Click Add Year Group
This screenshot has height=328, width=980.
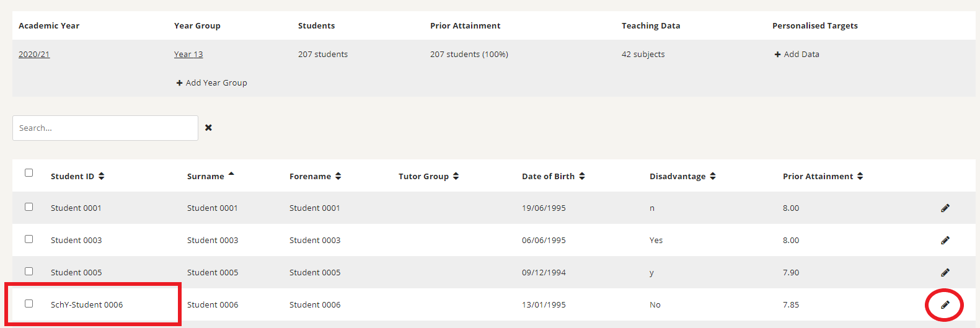211,83
